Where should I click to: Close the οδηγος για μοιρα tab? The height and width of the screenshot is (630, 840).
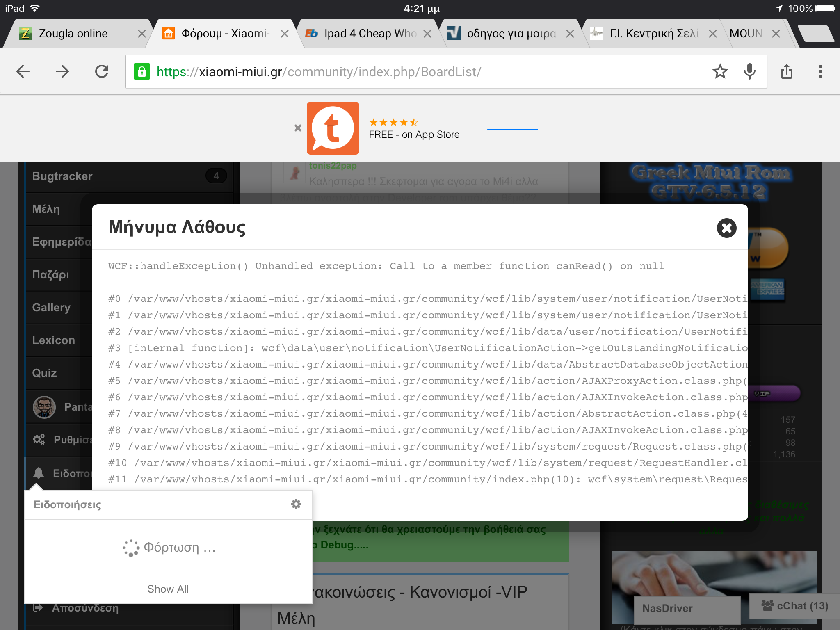570,34
